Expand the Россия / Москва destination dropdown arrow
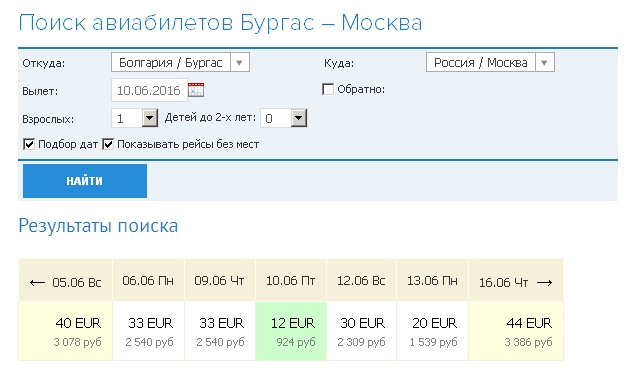Screen dimensions: 632x375 [x=545, y=62]
